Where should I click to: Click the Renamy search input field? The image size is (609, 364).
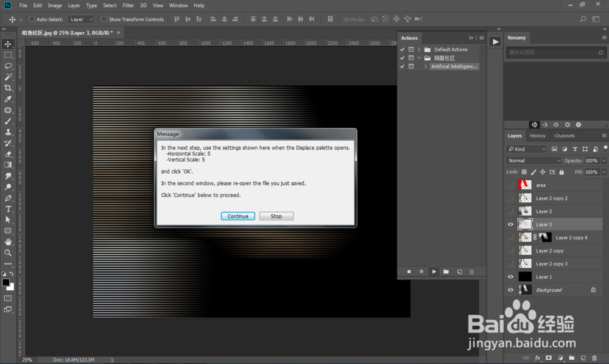point(555,52)
